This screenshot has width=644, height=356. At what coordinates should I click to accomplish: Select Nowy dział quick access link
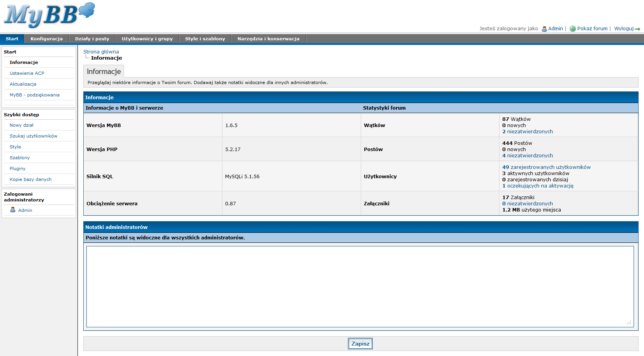22,125
